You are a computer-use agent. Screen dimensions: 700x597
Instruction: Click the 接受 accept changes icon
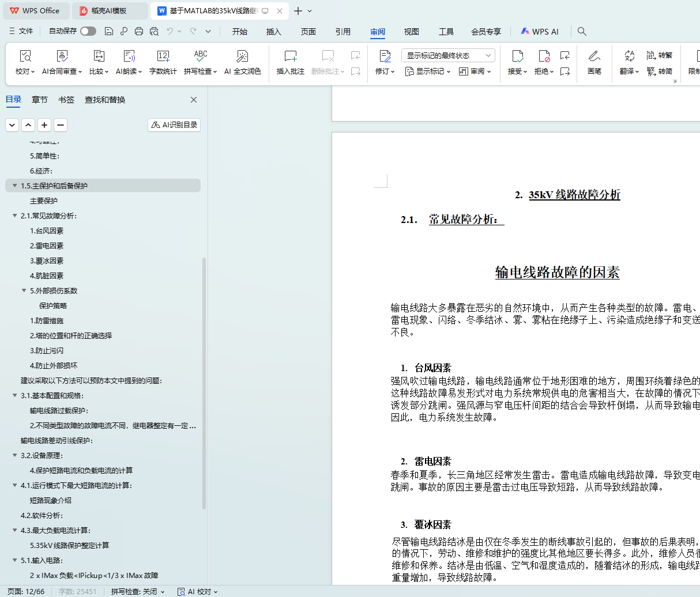[x=517, y=56]
